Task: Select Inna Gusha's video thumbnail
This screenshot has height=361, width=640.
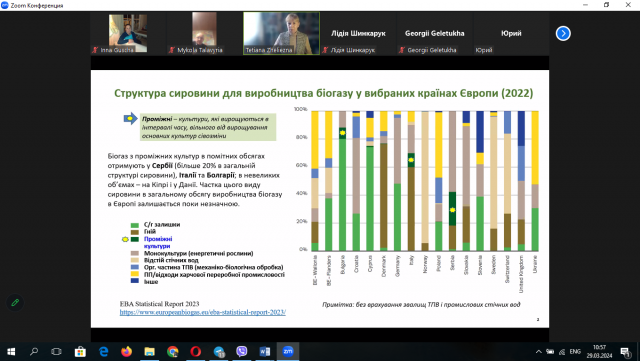Action: tap(128, 33)
